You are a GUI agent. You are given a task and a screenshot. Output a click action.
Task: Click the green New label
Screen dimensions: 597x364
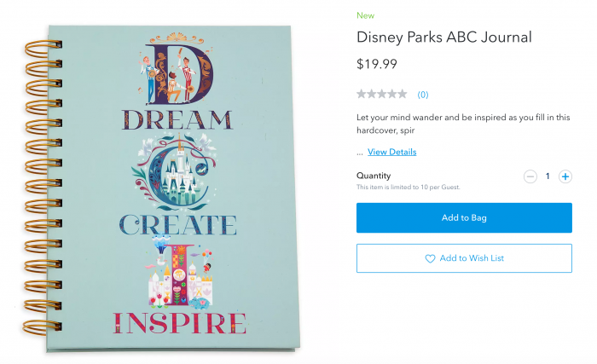365,15
